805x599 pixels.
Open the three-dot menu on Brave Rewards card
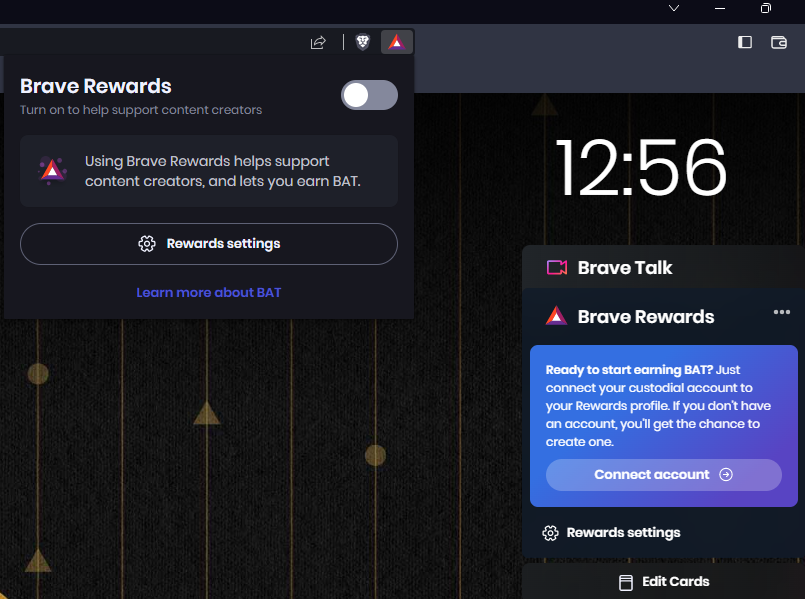click(781, 311)
